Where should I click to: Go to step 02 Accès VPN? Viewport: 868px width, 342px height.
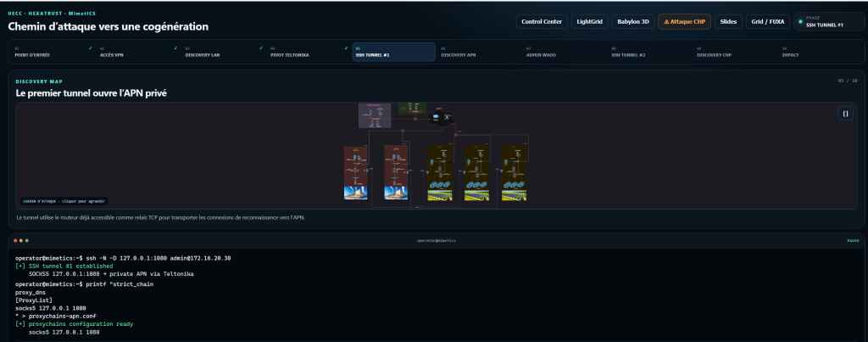pyautogui.click(x=136, y=52)
